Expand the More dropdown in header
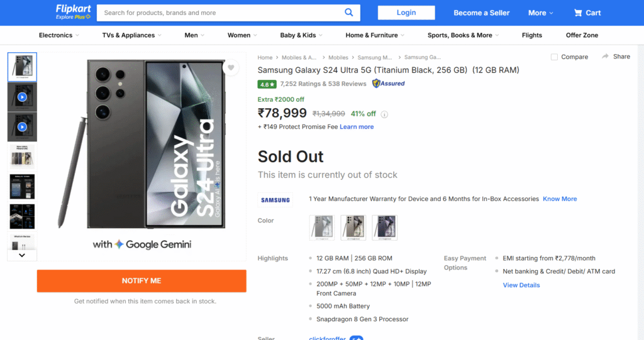The width and height of the screenshot is (644, 340). pos(540,13)
